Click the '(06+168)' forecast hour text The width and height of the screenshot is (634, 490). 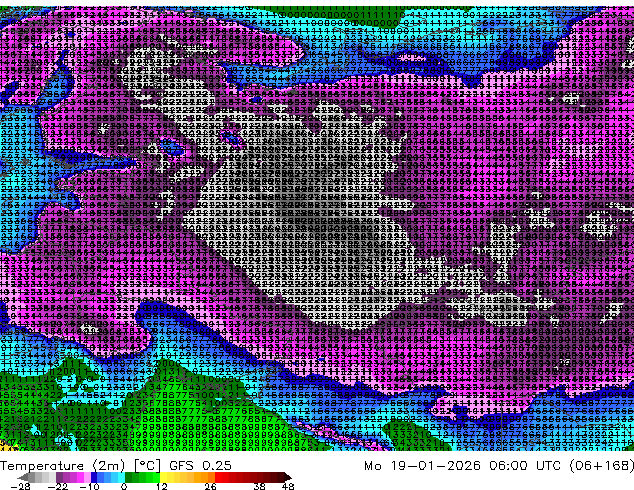[601, 466]
